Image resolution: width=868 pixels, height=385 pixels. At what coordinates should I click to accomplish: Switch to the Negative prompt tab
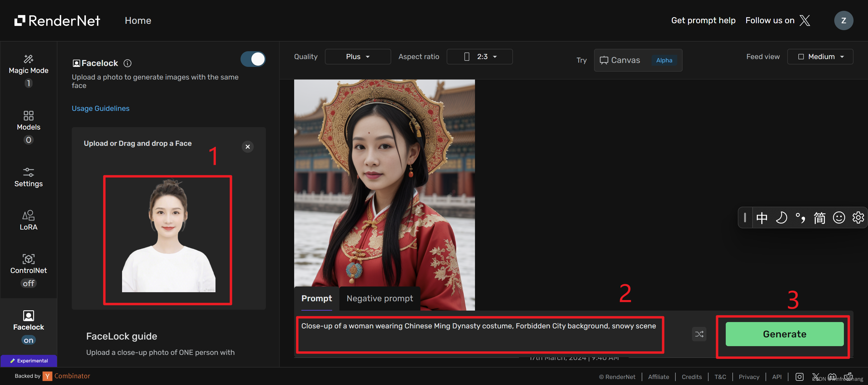coord(379,299)
